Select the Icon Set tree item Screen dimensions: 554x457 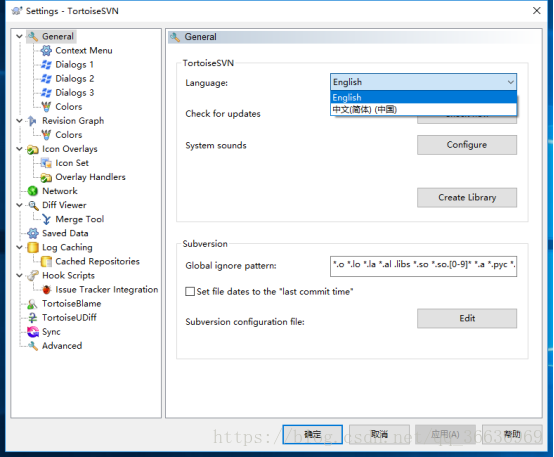[x=72, y=163]
